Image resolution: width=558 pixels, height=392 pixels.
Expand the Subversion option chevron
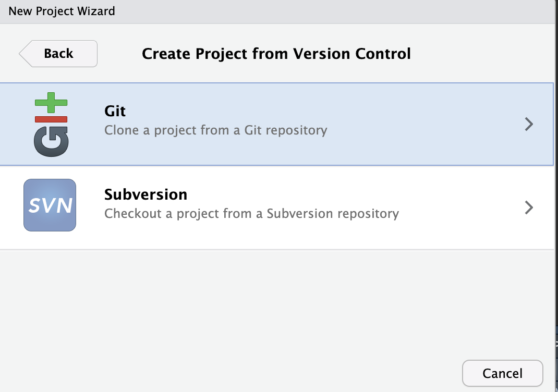tap(529, 207)
